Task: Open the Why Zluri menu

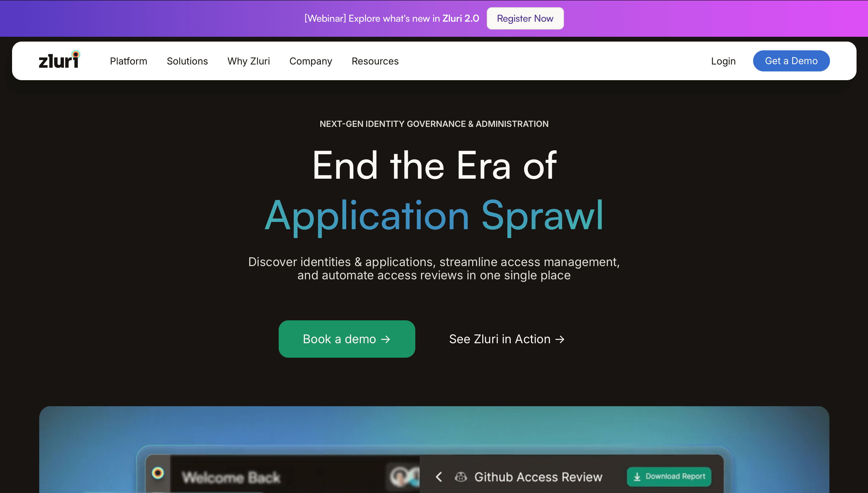Action: click(x=248, y=61)
